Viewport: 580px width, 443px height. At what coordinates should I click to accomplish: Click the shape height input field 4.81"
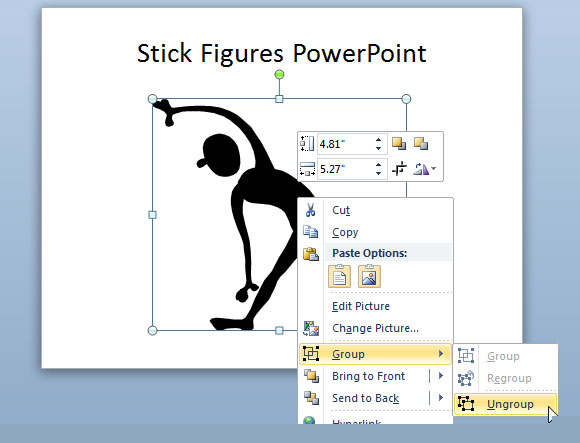pos(345,144)
